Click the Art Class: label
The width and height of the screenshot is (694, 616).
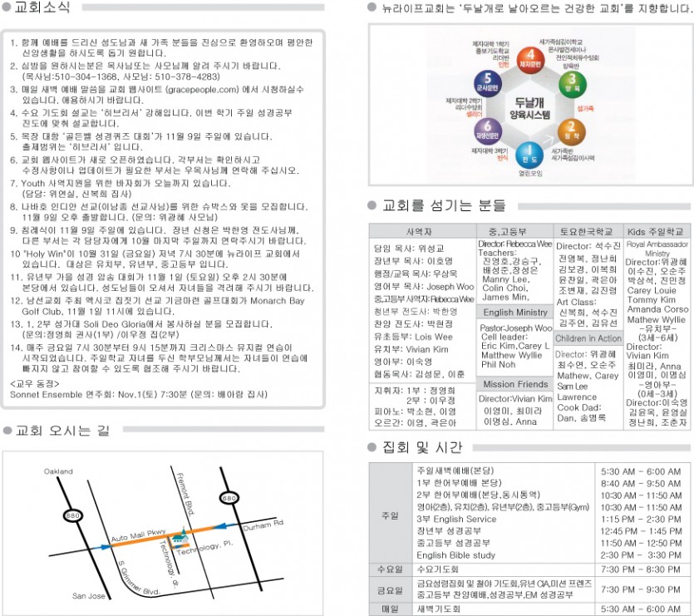[576, 302]
